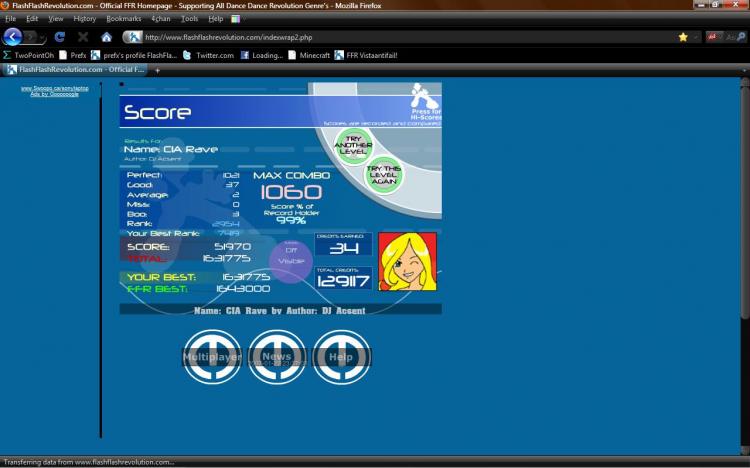Viewport: 750px width, 468px height.
Task: Open the search magnifier icon in toolbar
Action: 741,37
